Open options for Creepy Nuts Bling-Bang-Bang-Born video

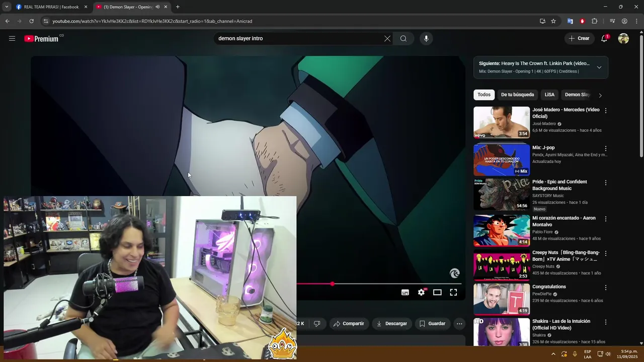tap(606, 253)
